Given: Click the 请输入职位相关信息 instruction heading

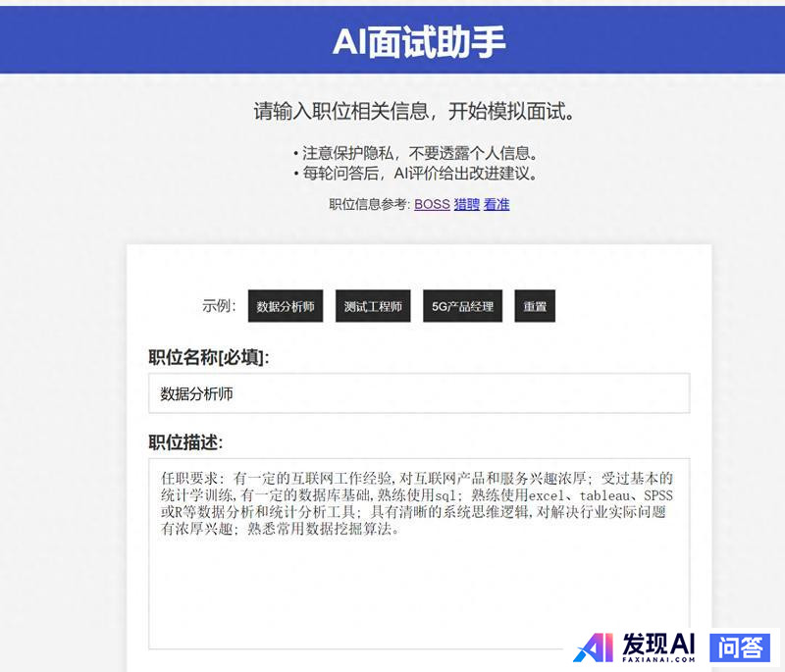Looking at the screenshot, I should (x=414, y=111).
